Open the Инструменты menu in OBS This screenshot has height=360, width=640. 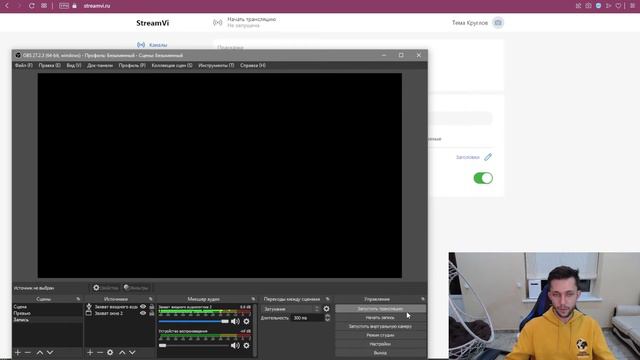pyautogui.click(x=216, y=65)
